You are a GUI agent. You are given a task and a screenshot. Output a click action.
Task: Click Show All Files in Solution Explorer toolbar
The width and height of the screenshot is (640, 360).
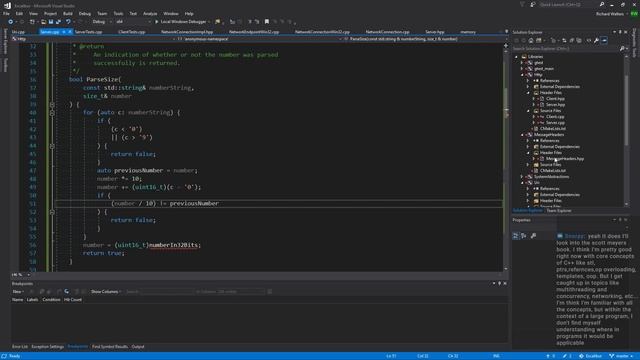tap(579, 40)
